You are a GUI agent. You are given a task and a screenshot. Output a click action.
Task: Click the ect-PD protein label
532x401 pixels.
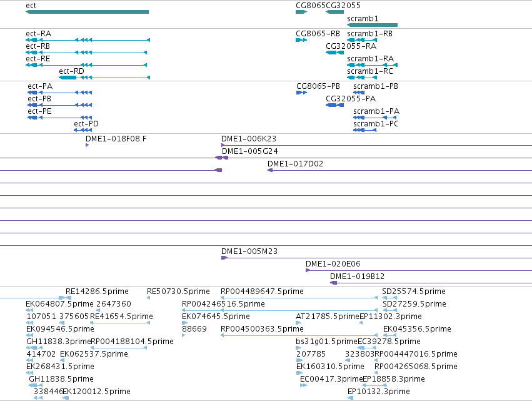click(x=86, y=124)
